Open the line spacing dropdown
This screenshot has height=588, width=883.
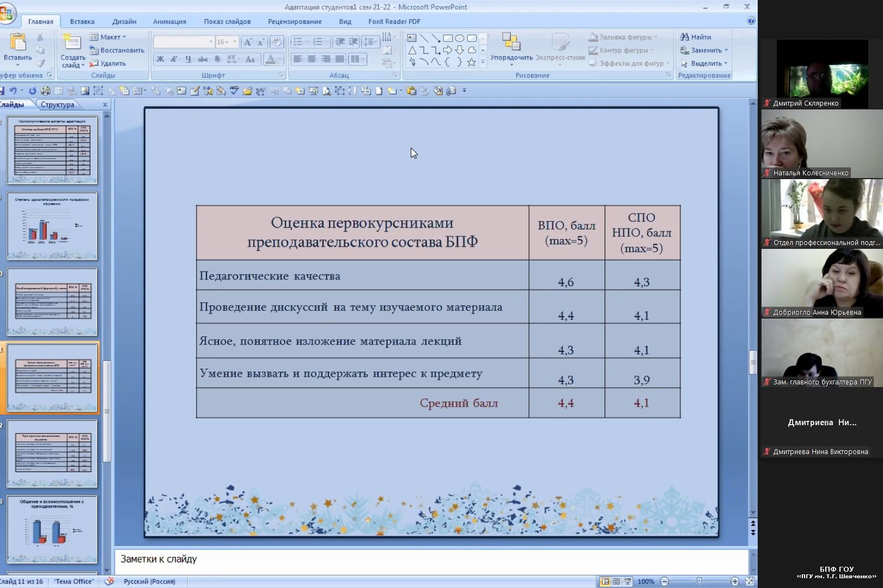pyautogui.click(x=370, y=42)
